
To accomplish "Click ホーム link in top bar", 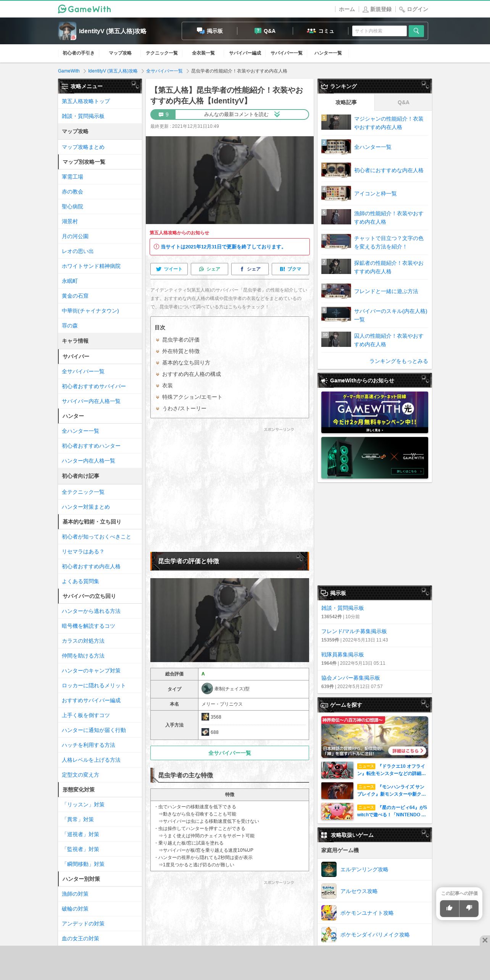I will pos(347,9).
